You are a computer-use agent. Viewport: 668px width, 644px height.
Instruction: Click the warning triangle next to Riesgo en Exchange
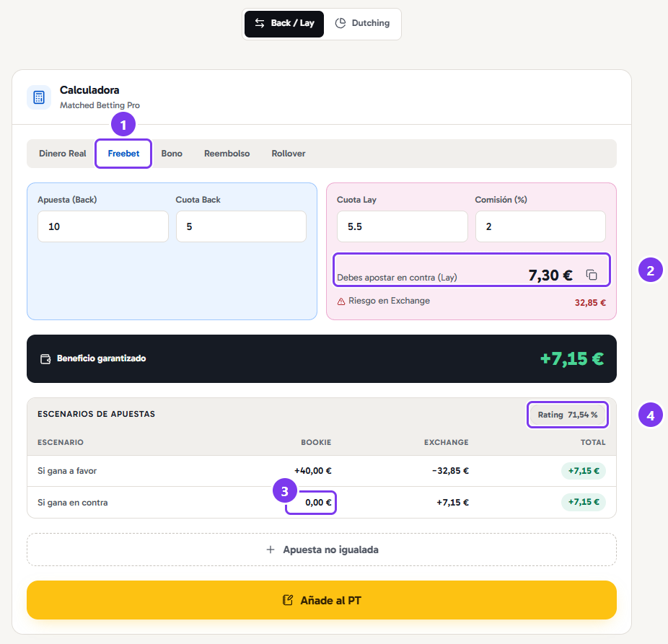coord(340,301)
